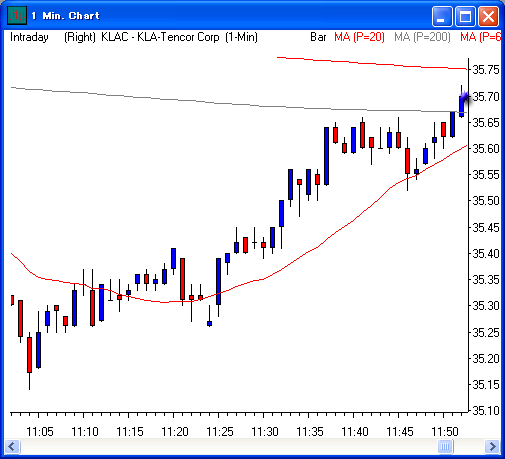Click the left scroll arrow button

pos(13,446)
